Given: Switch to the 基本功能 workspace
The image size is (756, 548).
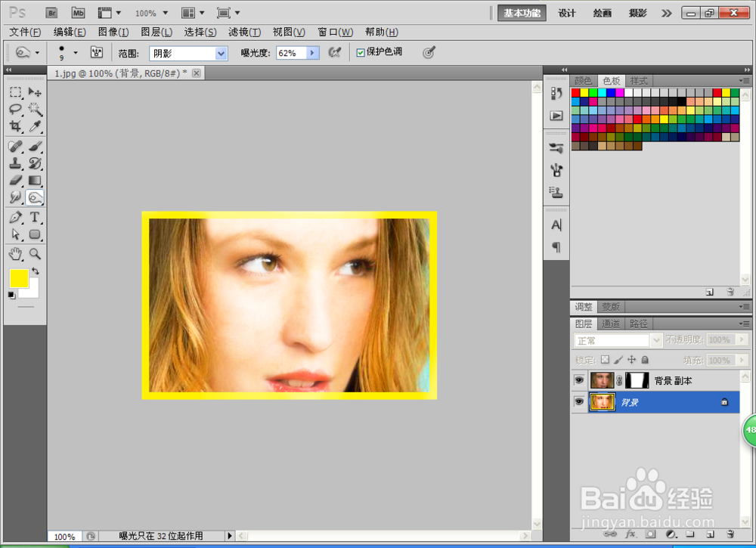Looking at the screenshot, I should [522, 13].
